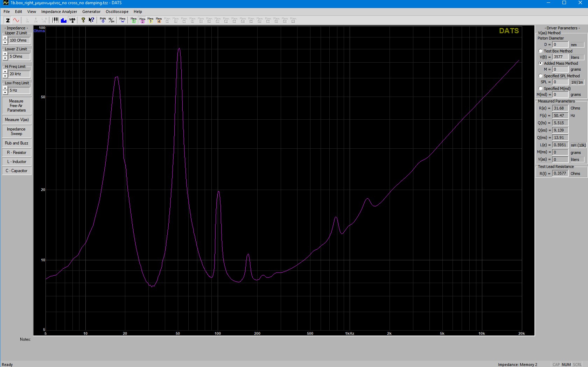Select Mem 2 memory trace icon

(x=142, y=20)
